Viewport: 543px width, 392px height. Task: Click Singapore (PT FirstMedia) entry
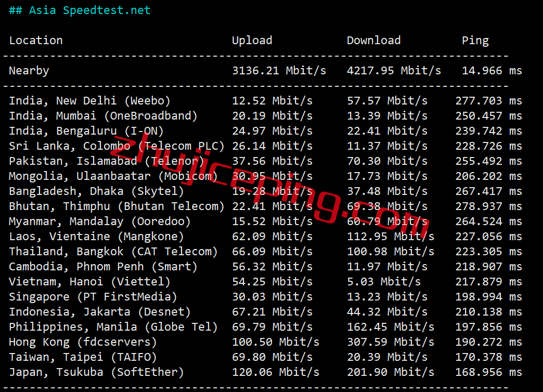pos(93,297)
